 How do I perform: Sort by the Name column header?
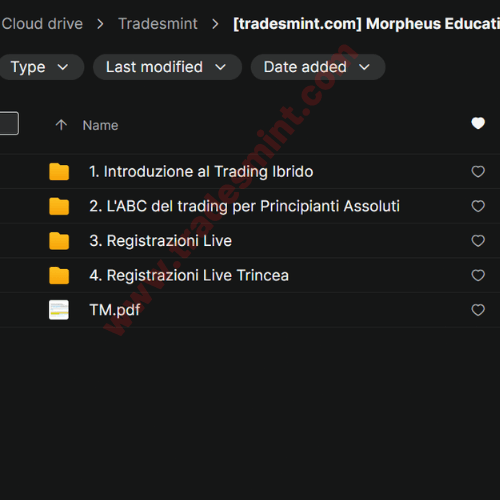[100, 126]
